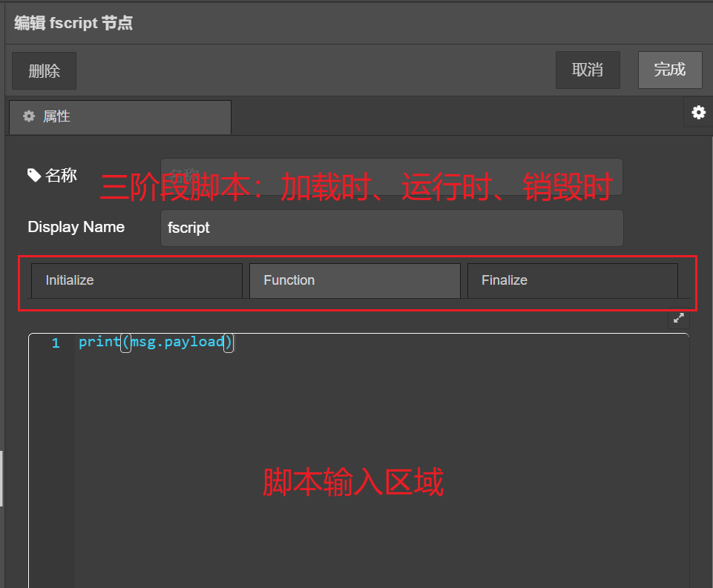Click 取消 to cancel the edit
The height and width of the screenshot is (588, 713).
pyautogui.click(x=588, y=70)
